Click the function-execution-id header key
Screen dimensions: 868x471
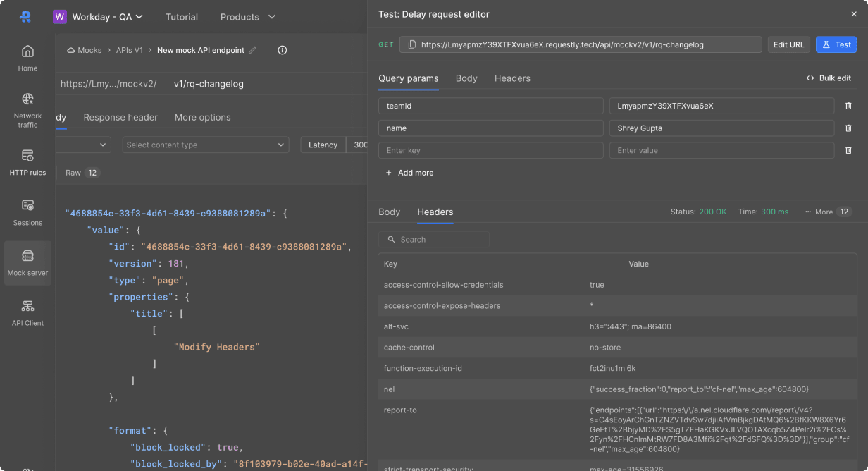coord(423,368)
